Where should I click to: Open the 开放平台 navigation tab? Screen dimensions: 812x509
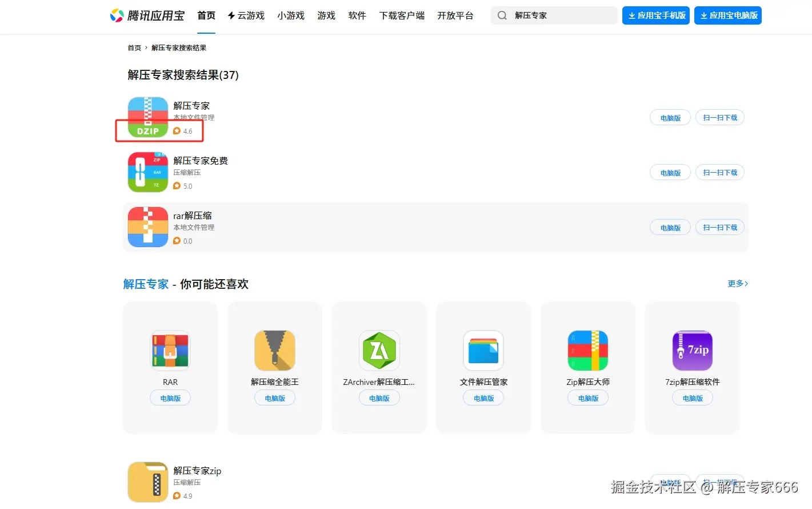(x=455, y=15)
